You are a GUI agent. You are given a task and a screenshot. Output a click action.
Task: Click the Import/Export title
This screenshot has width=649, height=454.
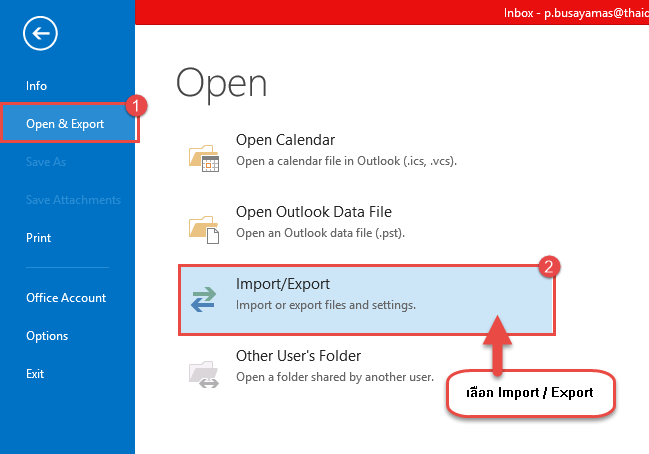(283, 284)
